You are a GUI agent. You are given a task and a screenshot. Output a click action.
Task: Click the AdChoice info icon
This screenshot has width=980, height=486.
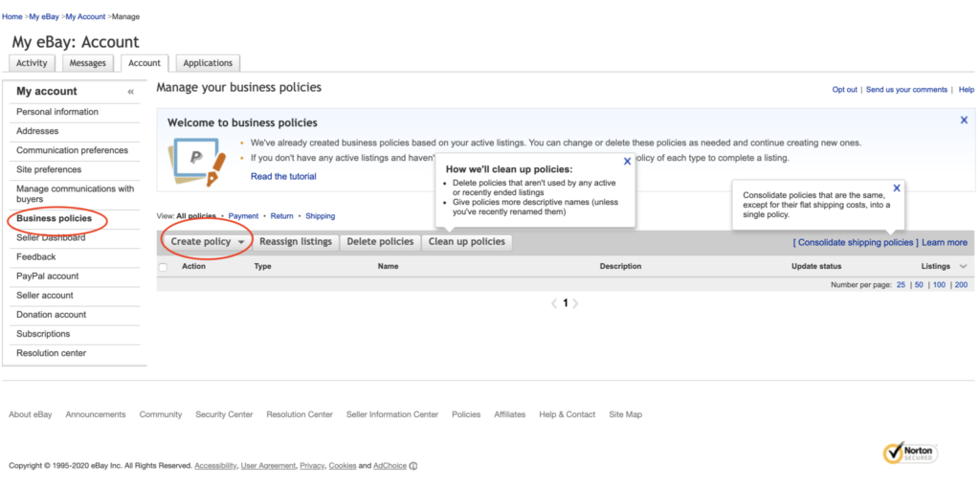pos(413,466)
